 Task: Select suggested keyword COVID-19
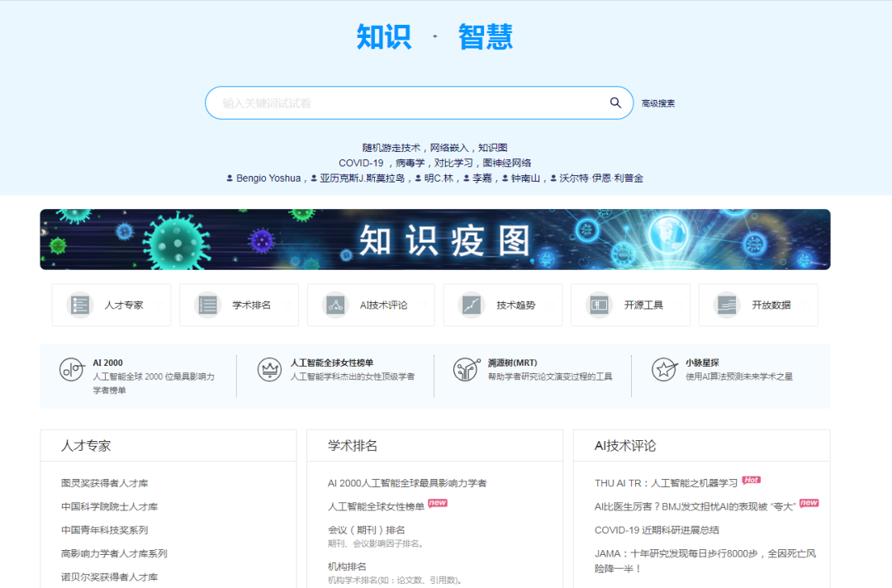361,164
